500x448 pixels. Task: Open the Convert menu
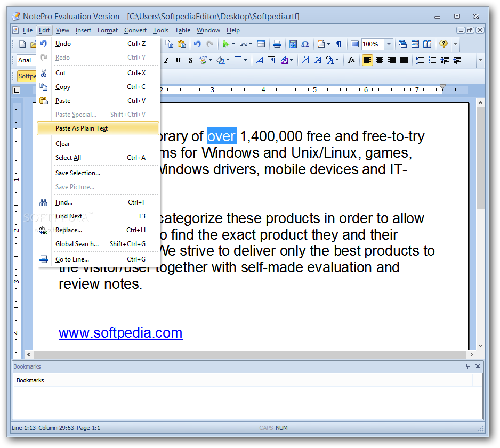coord(135,30)
